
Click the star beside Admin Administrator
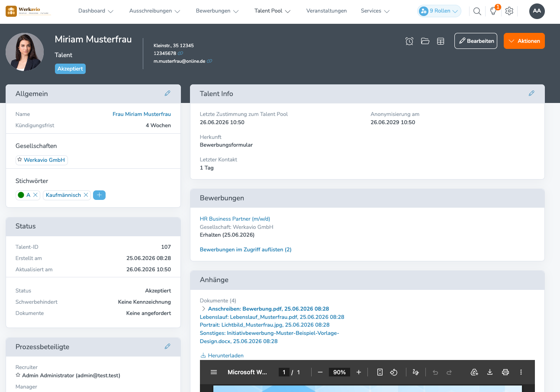[x=18, y=375]
